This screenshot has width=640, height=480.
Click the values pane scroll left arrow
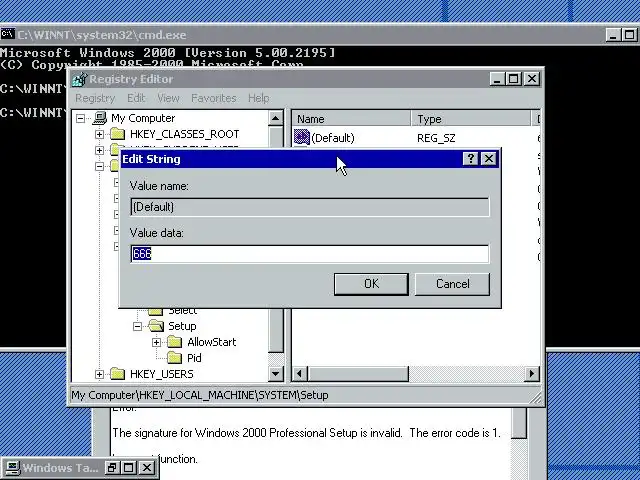click(x=300, y=373)
